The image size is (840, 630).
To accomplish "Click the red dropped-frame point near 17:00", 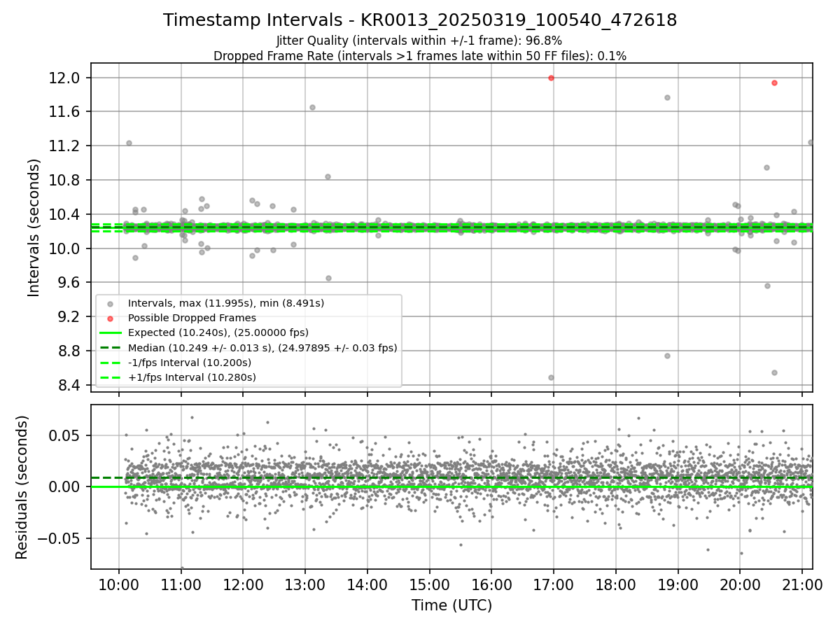I will [551, 78].
